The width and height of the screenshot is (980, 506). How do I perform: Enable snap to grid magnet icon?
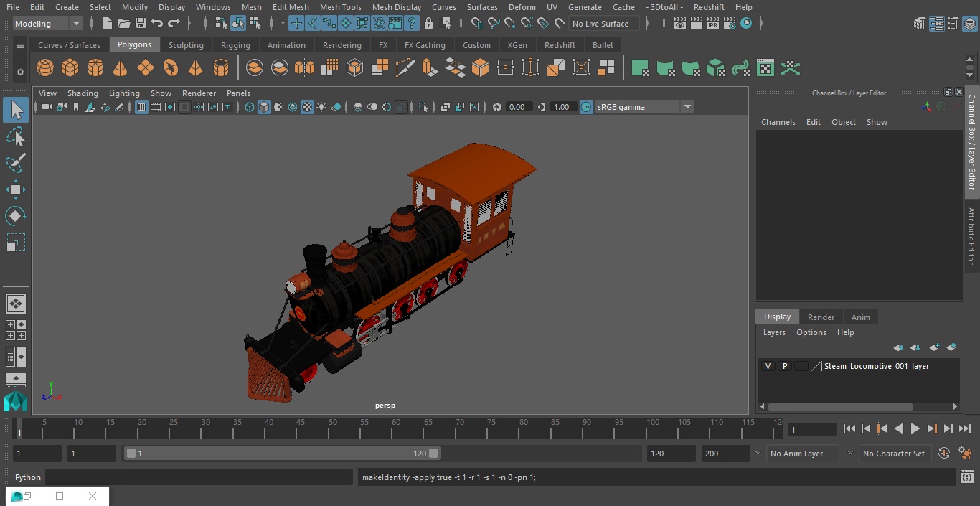point(296,23)
